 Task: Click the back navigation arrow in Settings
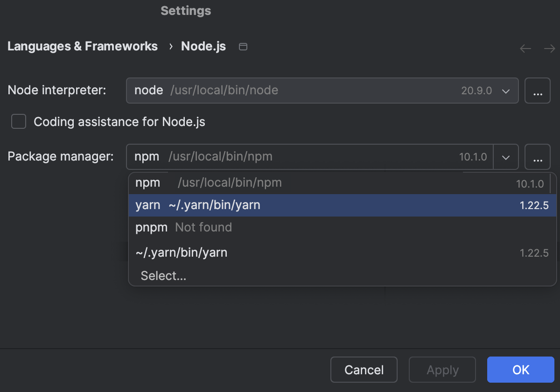(x=525, y=49)
